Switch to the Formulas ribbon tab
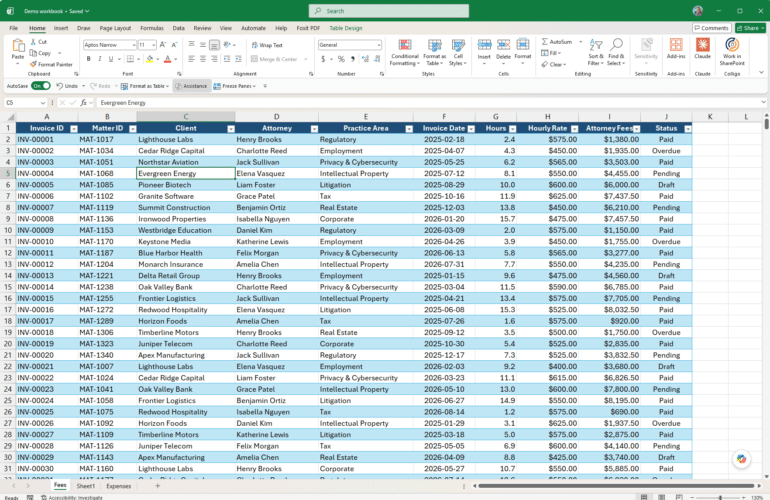This screenshot has width=770, height=500. [x=152, y=28]
